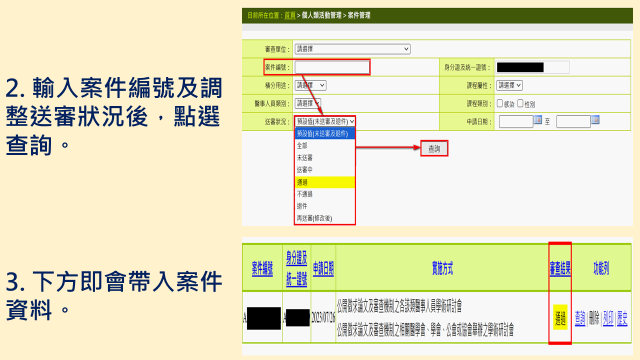
Task: Focus the application start date field
Action: coord(516,122)
